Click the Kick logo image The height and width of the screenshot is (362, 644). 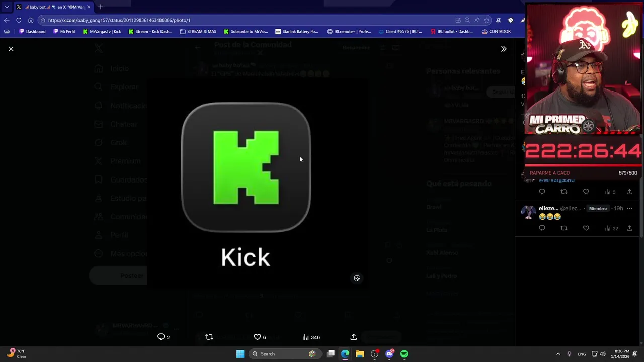coord(246,167)
